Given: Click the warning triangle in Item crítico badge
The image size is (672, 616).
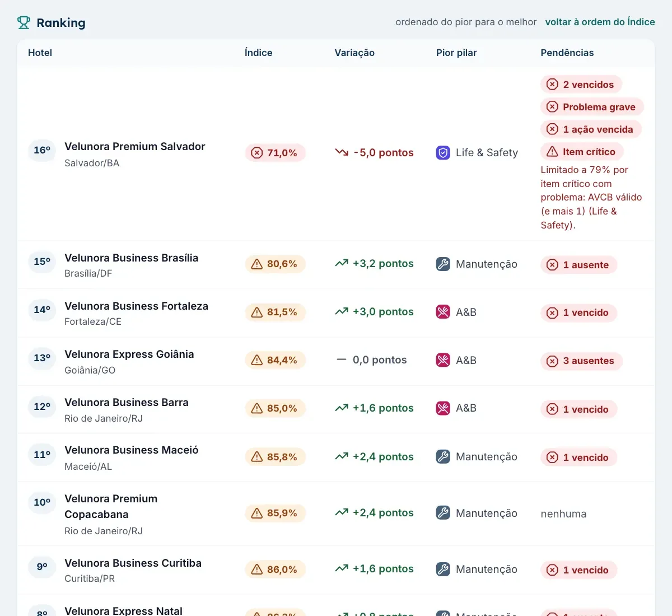Looking at the screenshot, I should [552, 152].
